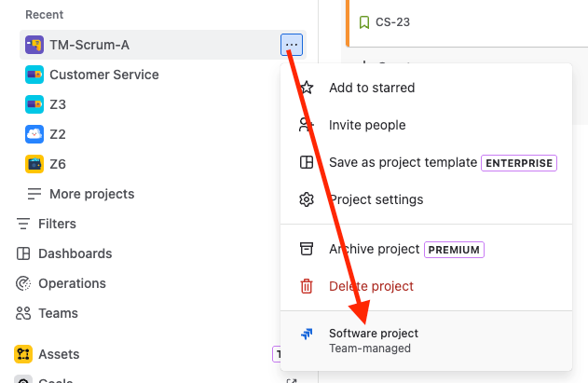Image resolution: width=588 pixels, height=383 pixels.
Task: Expand More projects list
Action: tap(91, 194)
